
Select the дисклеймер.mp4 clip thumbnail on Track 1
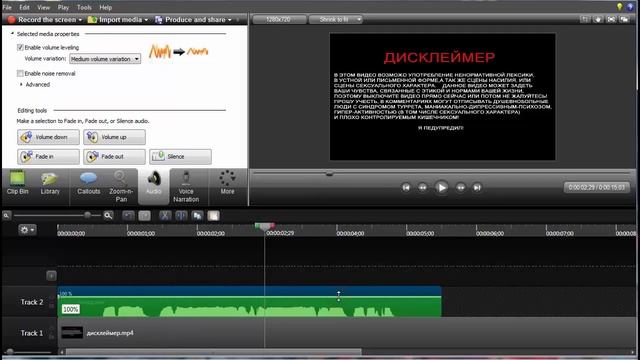[72, 333]
